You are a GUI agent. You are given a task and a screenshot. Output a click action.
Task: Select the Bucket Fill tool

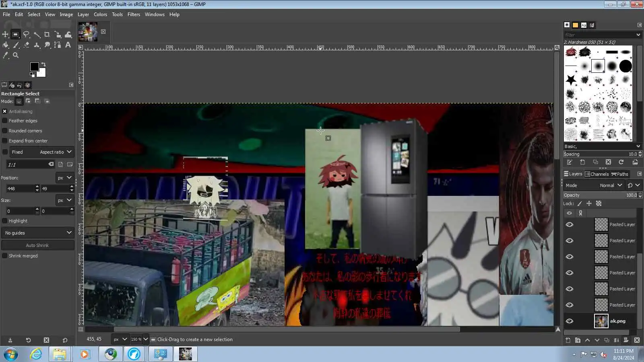(x=5, y=45)
